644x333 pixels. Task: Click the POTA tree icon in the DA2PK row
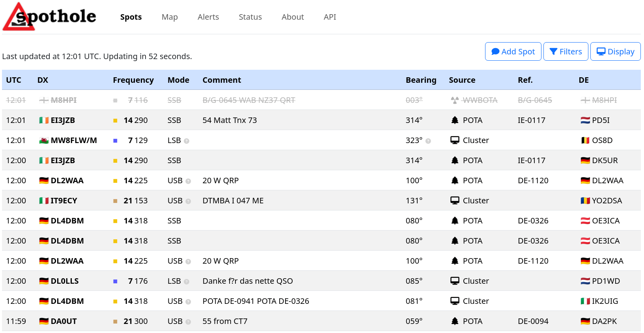[455, 321]
